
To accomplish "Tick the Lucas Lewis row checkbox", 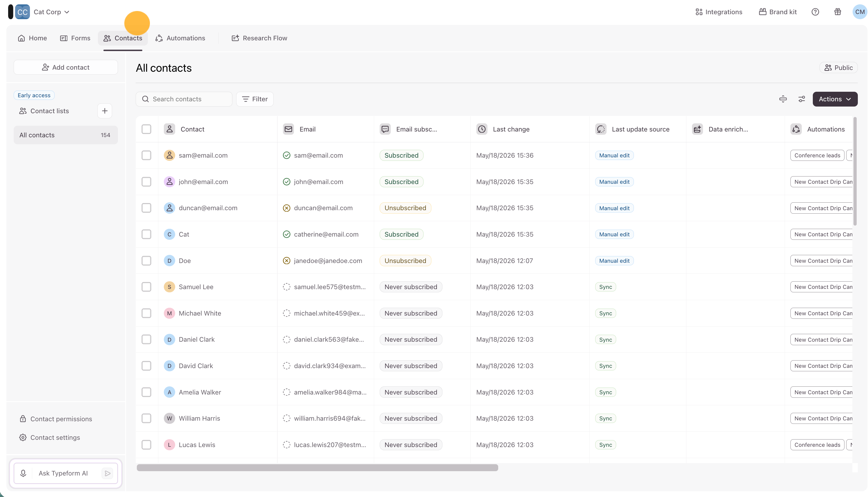I will coord(146,445).
